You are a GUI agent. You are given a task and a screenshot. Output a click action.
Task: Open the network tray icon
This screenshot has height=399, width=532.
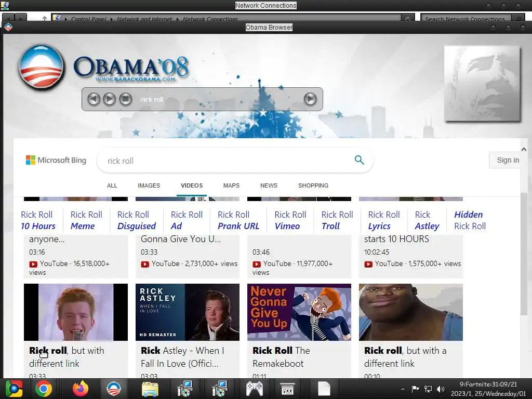point(428,389)
